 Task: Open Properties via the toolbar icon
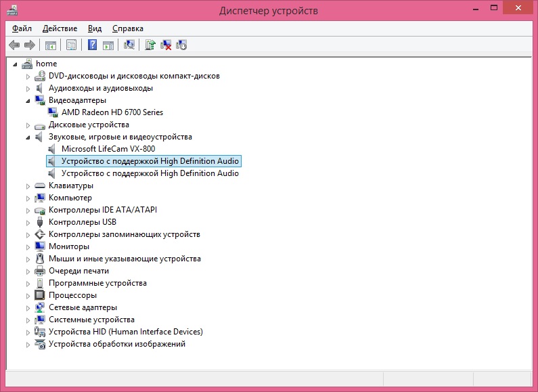[x=70, y=45]
